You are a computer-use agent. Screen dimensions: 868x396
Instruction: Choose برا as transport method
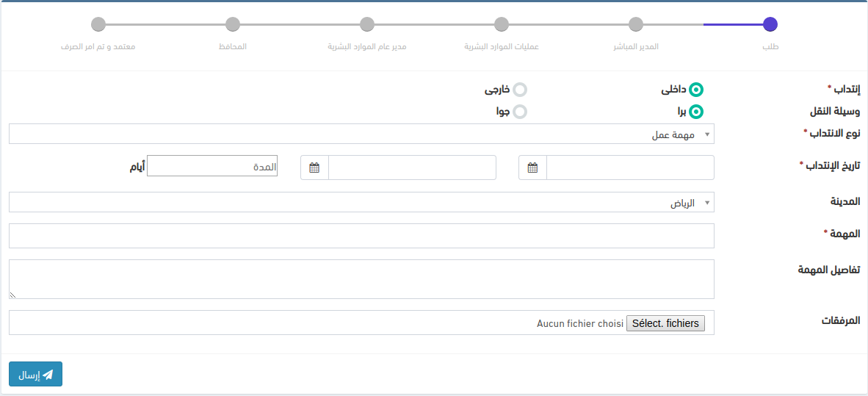(x=696, y=112)
